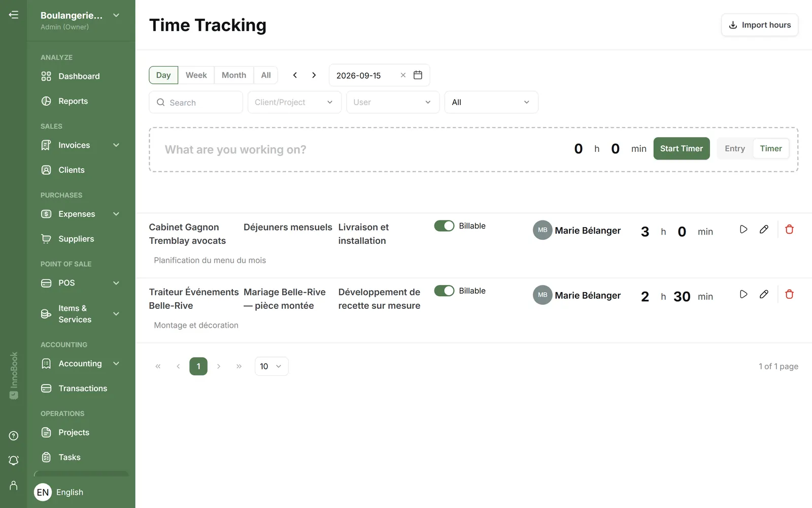Screen dimensions: 812x508
Task: Delete the Traiteur Événements Belle-Rive entry
Action: 789,295
